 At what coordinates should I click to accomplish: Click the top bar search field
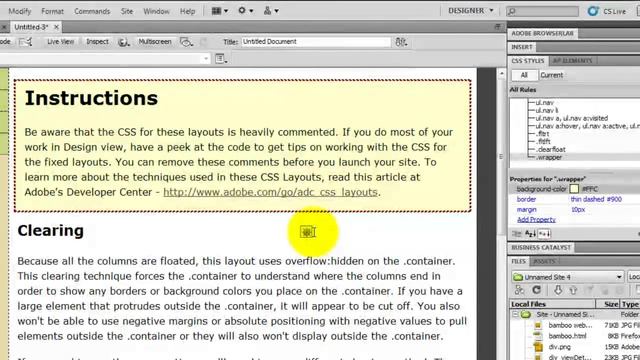click(542, 11)
